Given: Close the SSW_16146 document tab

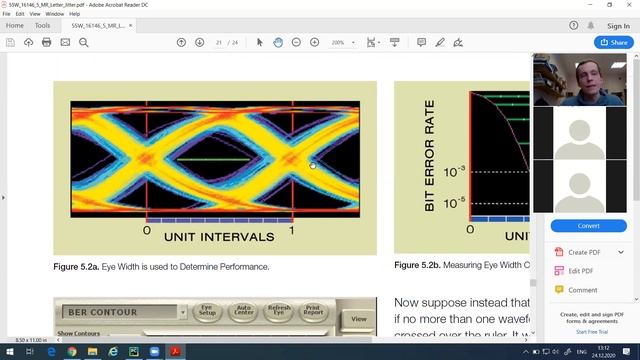Looking at the screenshot, I should coord(131,25).
